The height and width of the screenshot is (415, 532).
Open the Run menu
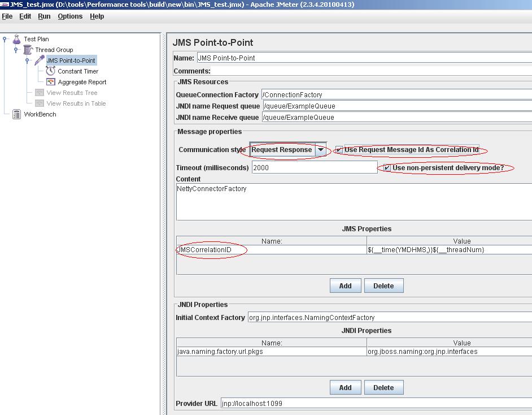click(43, 16)
